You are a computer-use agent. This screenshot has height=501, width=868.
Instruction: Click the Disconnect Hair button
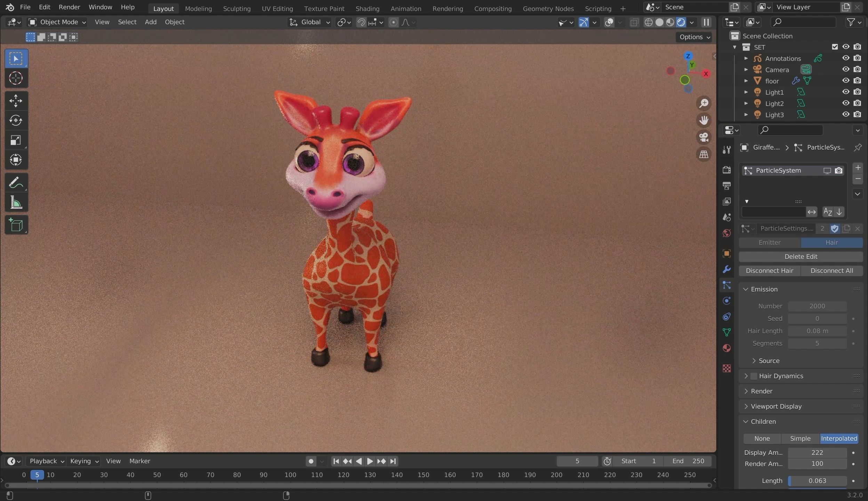pos(769,271)
